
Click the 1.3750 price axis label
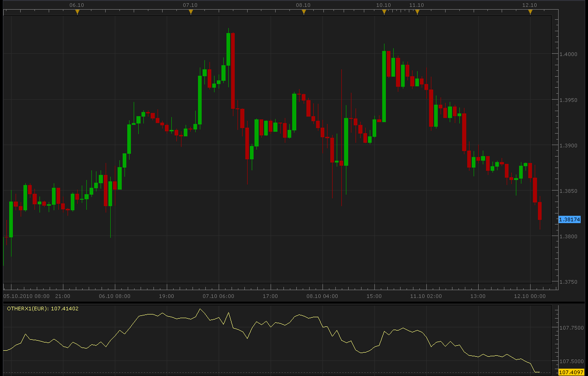point(568,282)
